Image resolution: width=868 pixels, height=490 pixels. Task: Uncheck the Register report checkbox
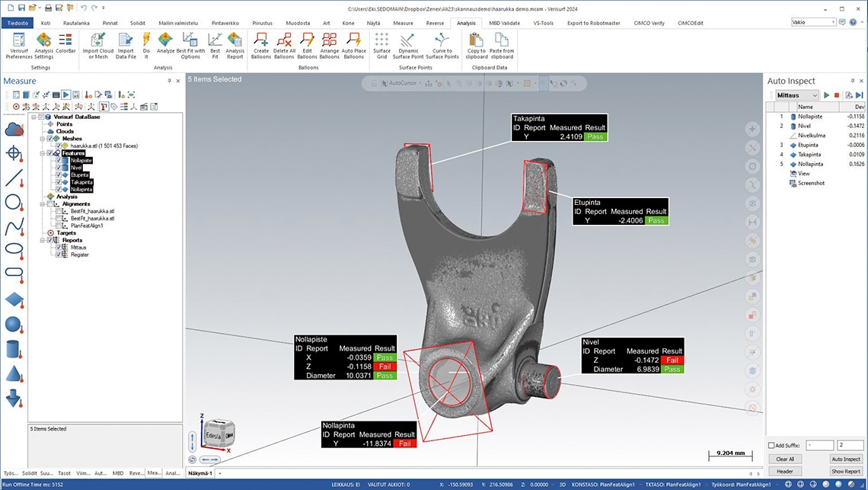click(58, 255)
